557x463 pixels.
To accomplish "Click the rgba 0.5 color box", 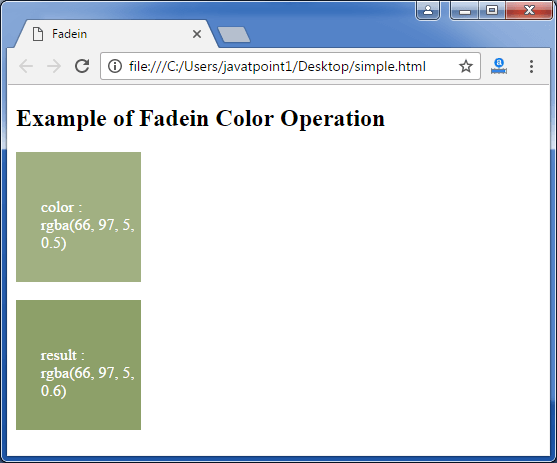I will tap(79, 217).
